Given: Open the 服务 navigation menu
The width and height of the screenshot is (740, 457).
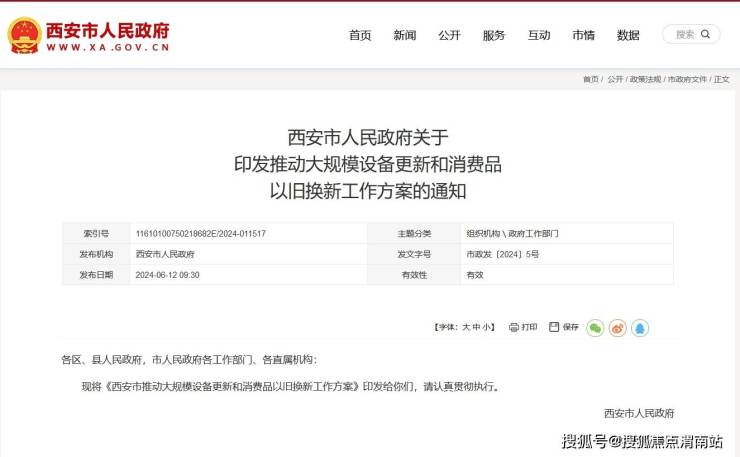Looking at the screenshot, I should [494, 35].
